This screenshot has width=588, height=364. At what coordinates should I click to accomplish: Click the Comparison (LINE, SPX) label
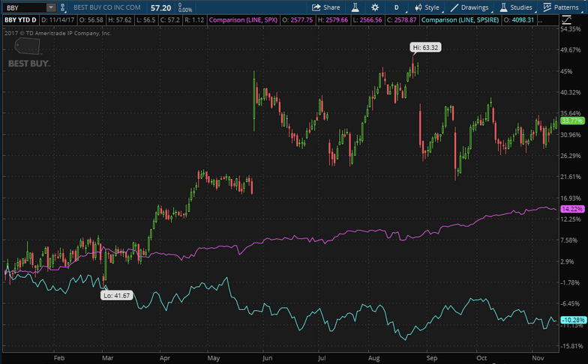(x=243, y=19)
